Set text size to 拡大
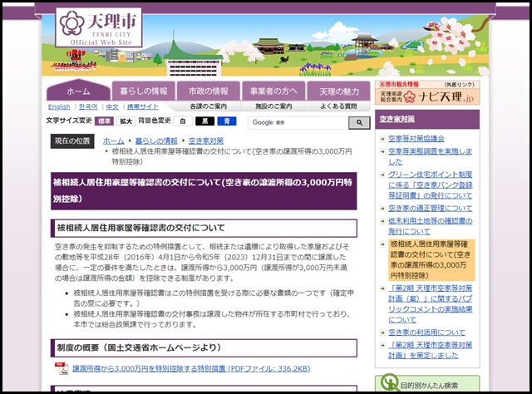The height and width of the screenshot is (394, 532). point(126,121)
